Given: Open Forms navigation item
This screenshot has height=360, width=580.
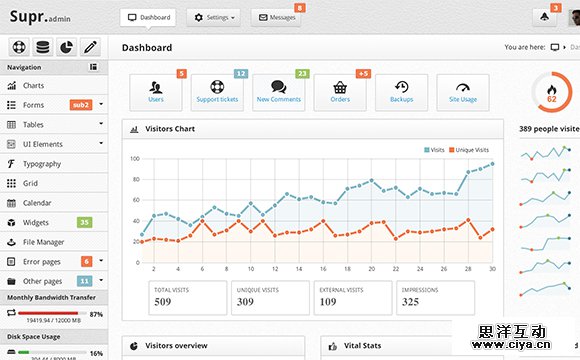Looking at the screenshot, I should tap(54, 105).
